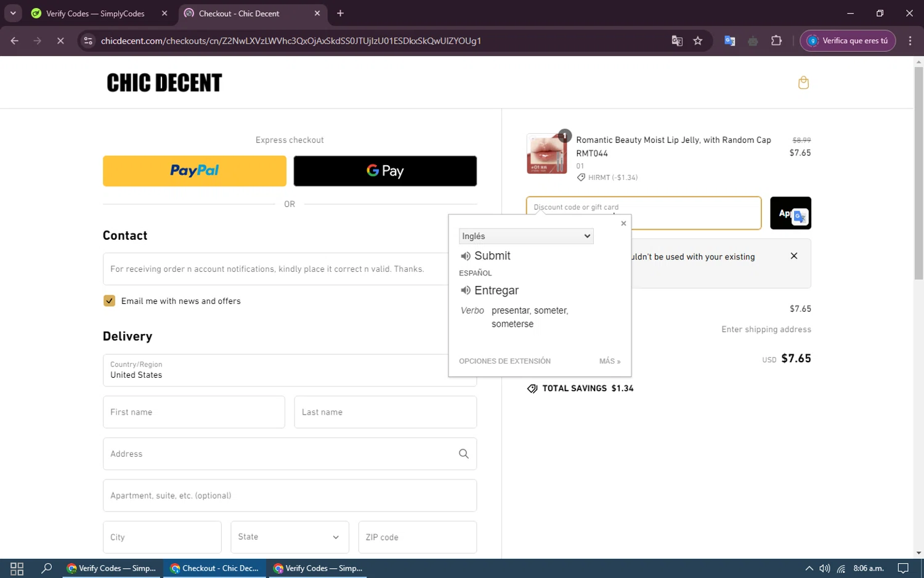Click MÁS » link in popup
Viewport: 924px width, 578px height.
610,361
